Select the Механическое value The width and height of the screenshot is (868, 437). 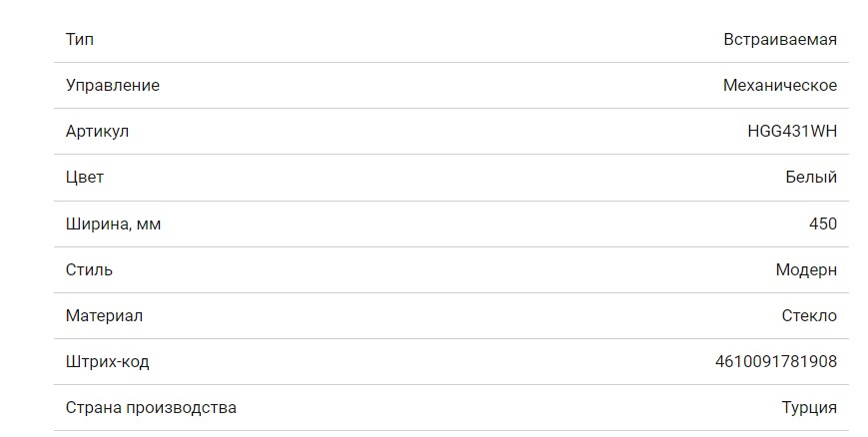pos(779,86)
